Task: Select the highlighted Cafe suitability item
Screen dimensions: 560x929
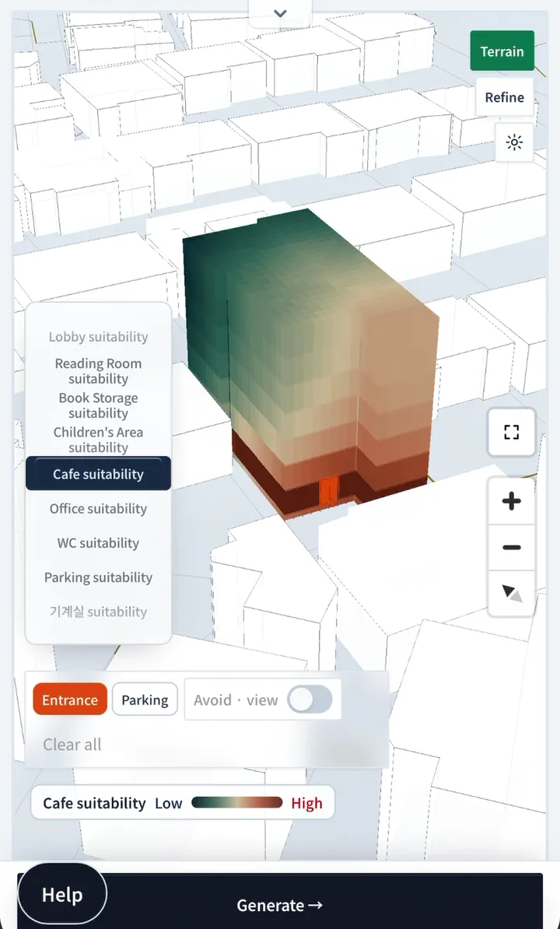Action: click(x=98, y=474)
